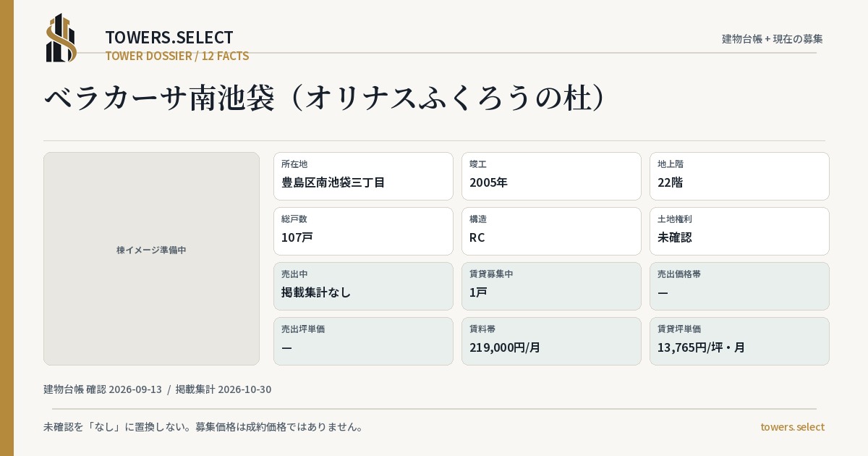Select the 地上階 22階 card
The image size is (868, 456).
point(739,176)
